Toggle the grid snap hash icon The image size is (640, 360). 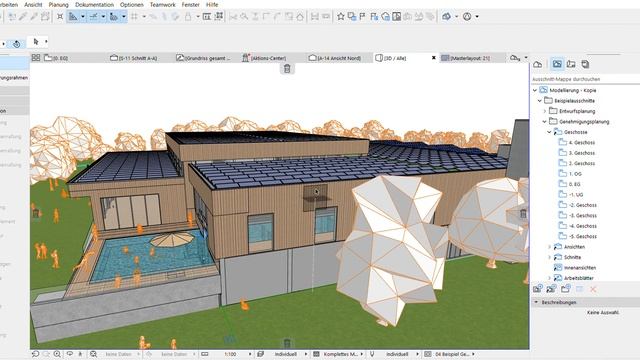[x=134, y=17]
